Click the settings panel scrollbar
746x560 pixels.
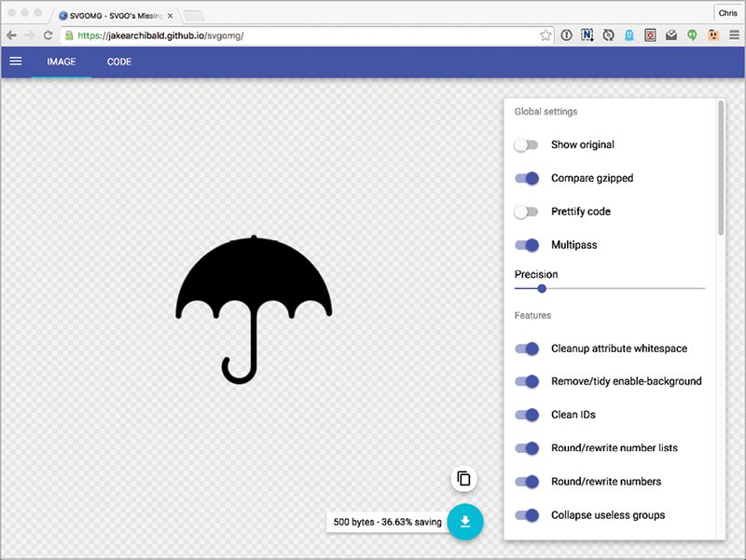point(720,168)
